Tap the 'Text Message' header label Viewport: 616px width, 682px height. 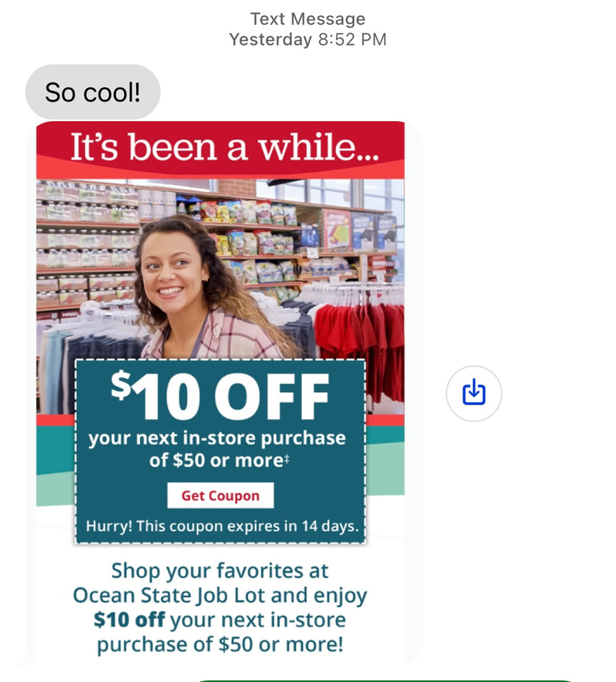(x=308, y=19)
